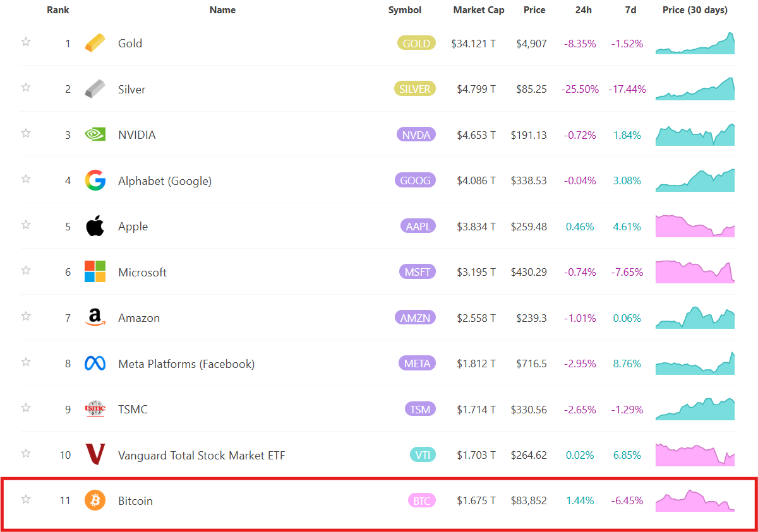Image resolution: width=758 pixels, height=532 pixels.
Task: Star Amazon as a favorite
Action: click(26, 316)
